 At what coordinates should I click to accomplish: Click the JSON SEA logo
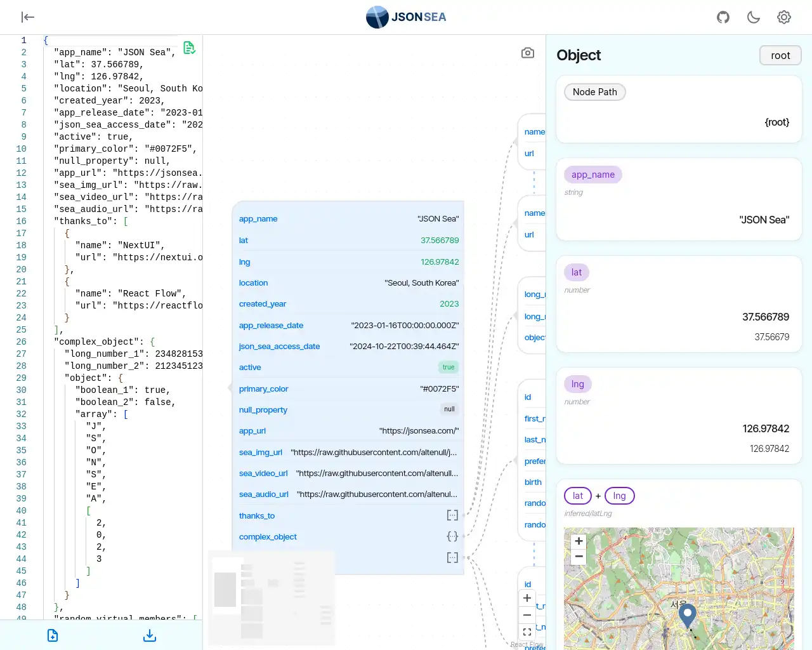pos(406,17)
